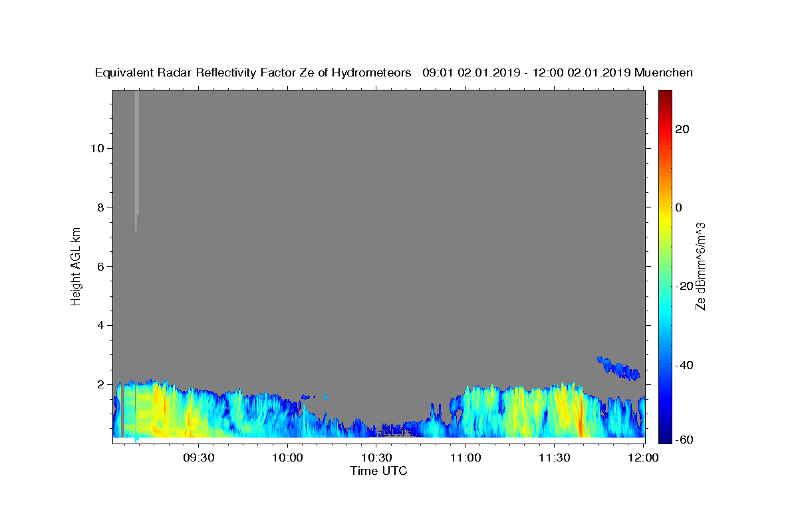Click the isolated blue cloud layer near 11:50

[x=620, y=368]
